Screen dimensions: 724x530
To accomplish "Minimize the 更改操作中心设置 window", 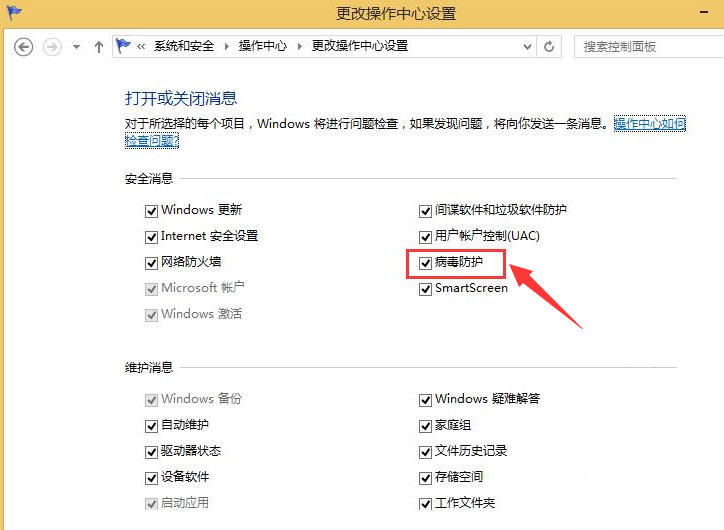I will tap(704, 12).
